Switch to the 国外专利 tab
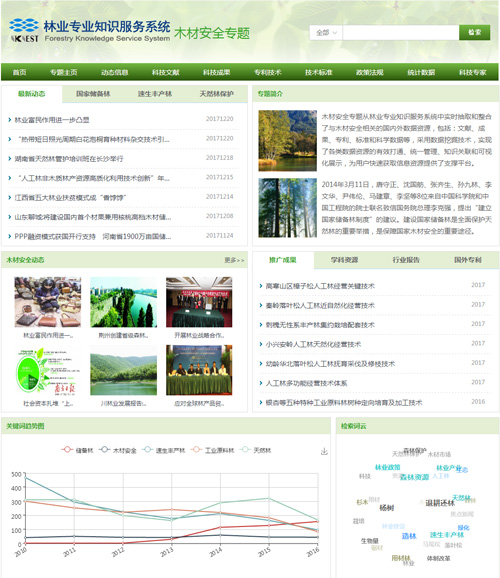This screenshot has width=500, height=578. [x=468, y=260]
